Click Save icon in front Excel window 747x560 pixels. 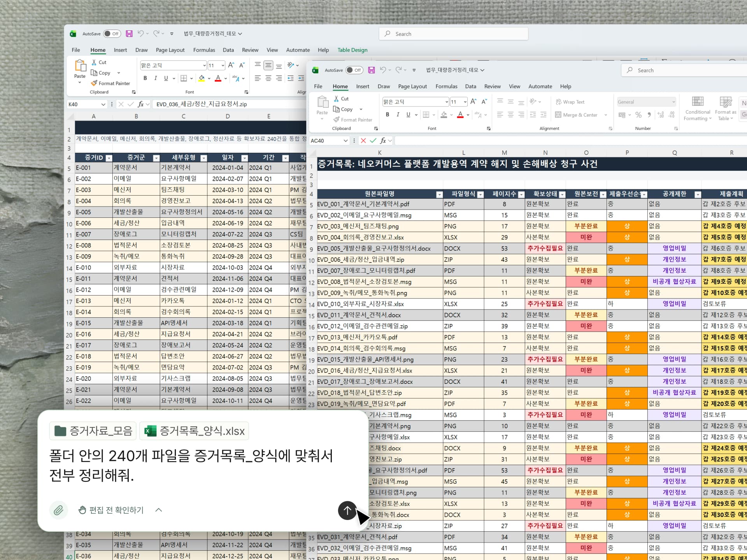tap(371, 70)
